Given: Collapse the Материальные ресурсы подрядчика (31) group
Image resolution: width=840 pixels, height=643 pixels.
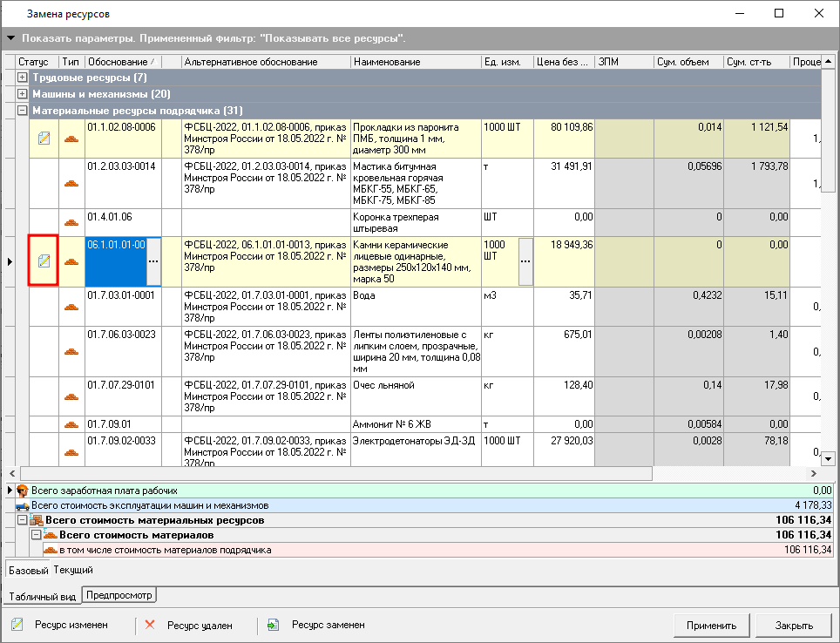Looking at the screenshot, I should tap(23, 111).
